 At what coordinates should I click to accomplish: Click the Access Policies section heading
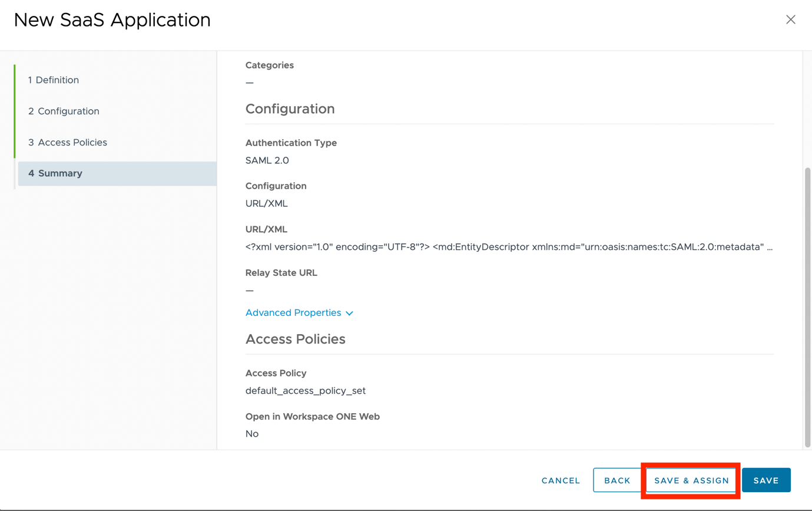(x=296, y=339)
